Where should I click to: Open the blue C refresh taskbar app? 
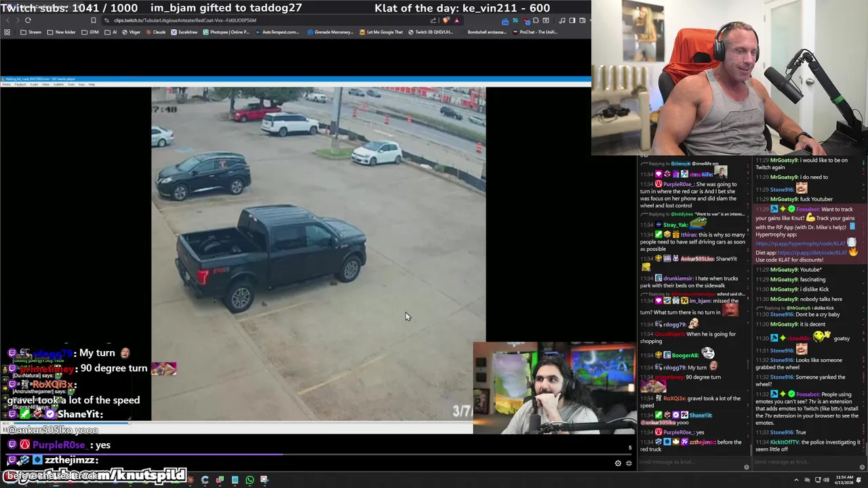pos(205,480)
